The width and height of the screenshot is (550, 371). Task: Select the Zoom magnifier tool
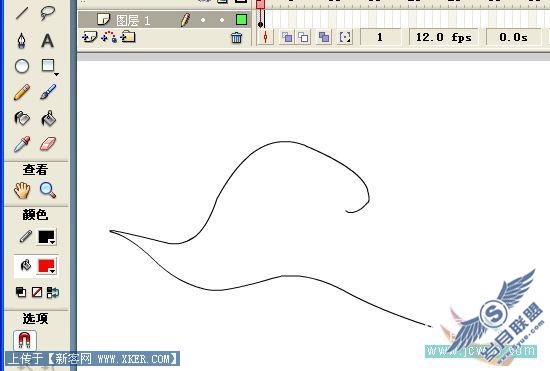pos(48,190)
